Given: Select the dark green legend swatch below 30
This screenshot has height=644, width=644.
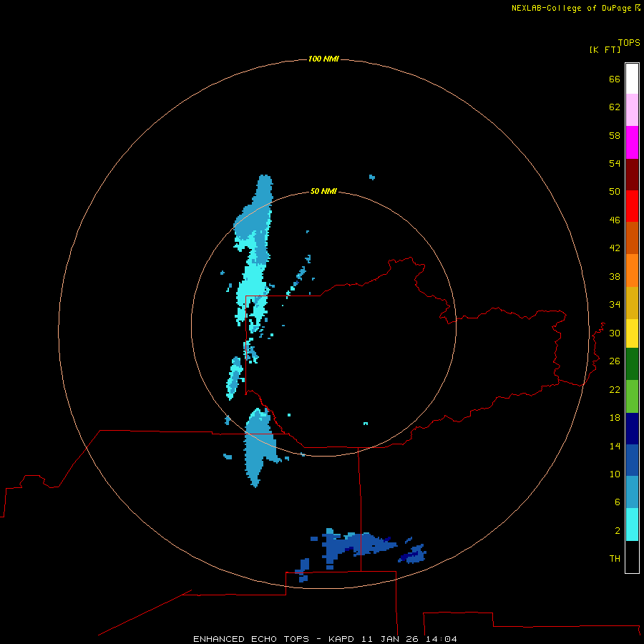Looking at the screenshot, I should click(x=632, y=364).
